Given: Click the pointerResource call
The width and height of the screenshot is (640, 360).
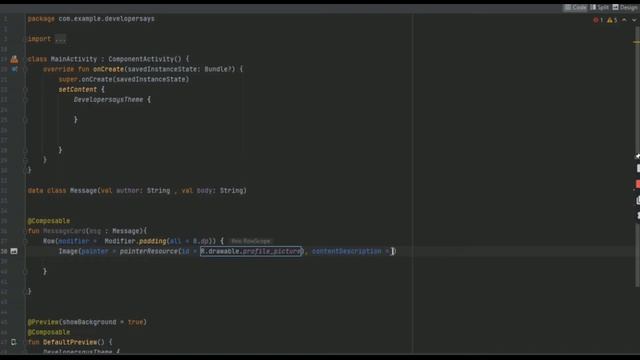Looking at the screenshot, I should pos(149,251).
